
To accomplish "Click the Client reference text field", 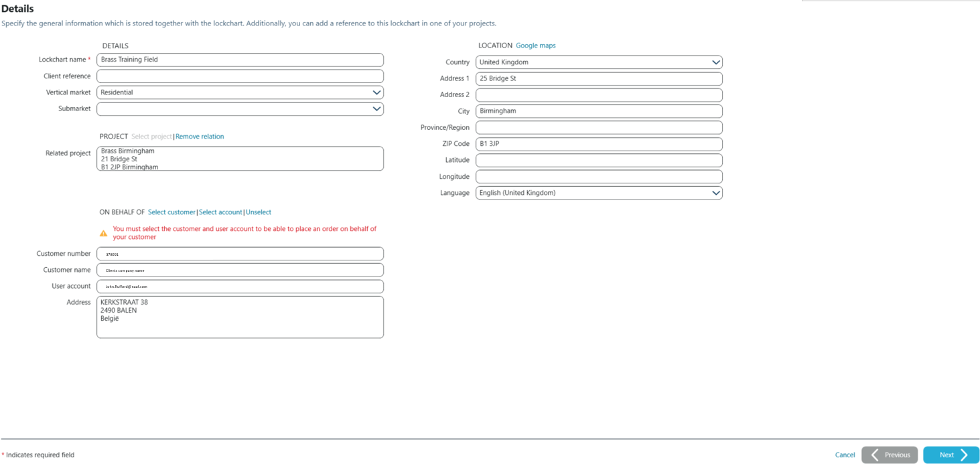I will click(x=240, y=76).
